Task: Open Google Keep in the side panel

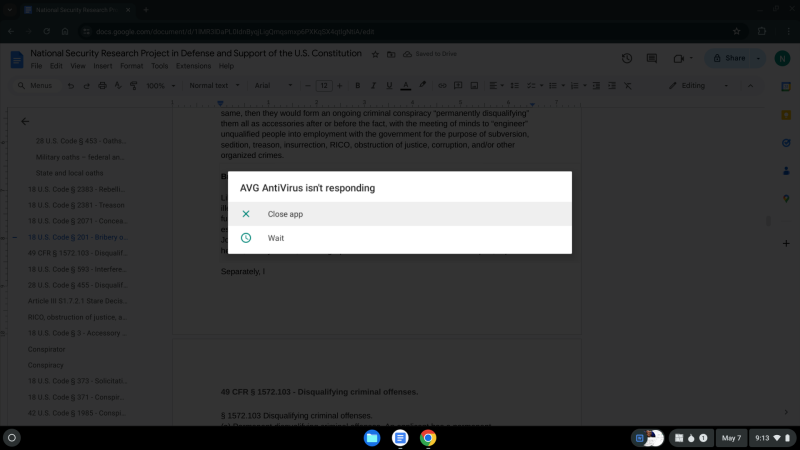Action: click(x=786, y=115)
